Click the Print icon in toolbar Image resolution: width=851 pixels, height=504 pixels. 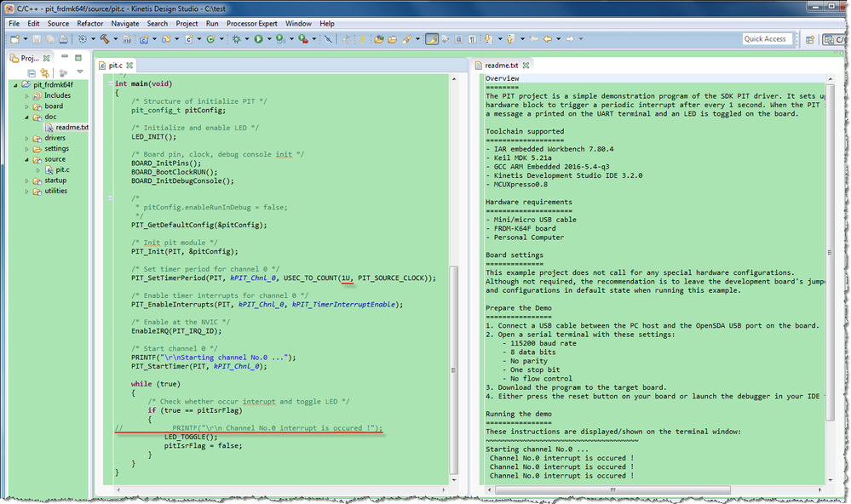point(64,39)
